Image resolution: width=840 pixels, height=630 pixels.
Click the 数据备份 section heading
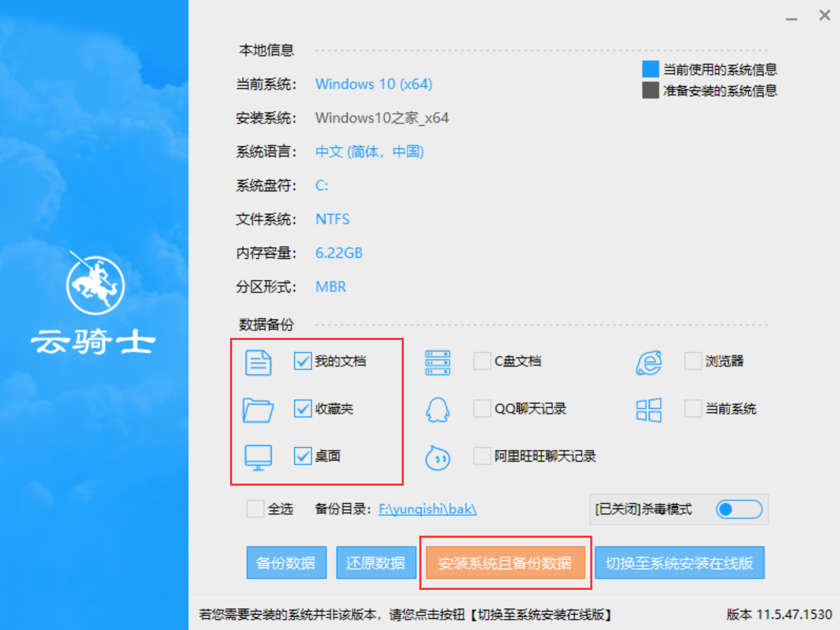266,325
